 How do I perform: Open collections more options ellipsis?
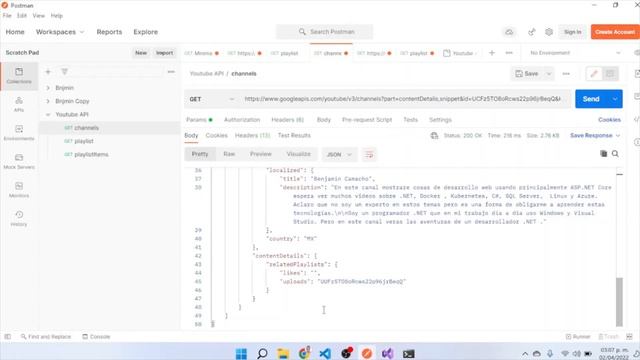(x=171, y=72)
